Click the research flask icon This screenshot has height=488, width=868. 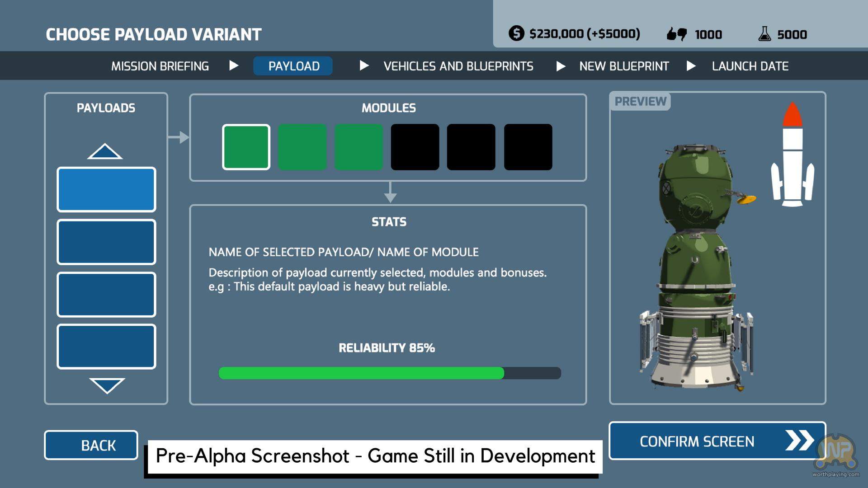(x=764, y=34)
